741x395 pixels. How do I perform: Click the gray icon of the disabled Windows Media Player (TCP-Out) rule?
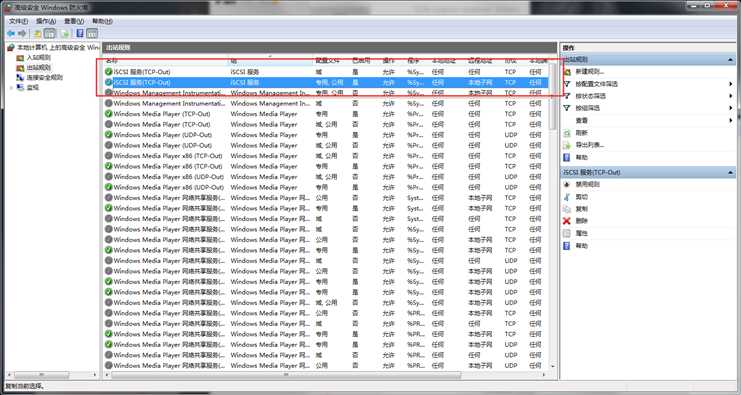[x=109, y=124]
